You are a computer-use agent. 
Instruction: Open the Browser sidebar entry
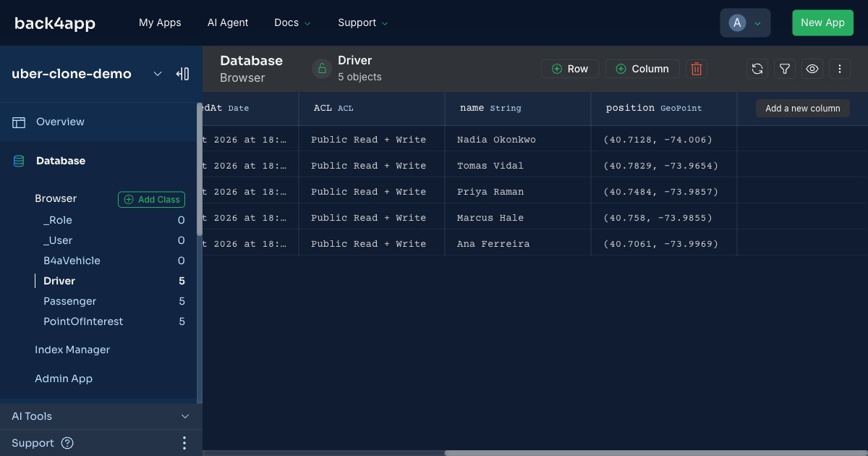tap(56, 198)
